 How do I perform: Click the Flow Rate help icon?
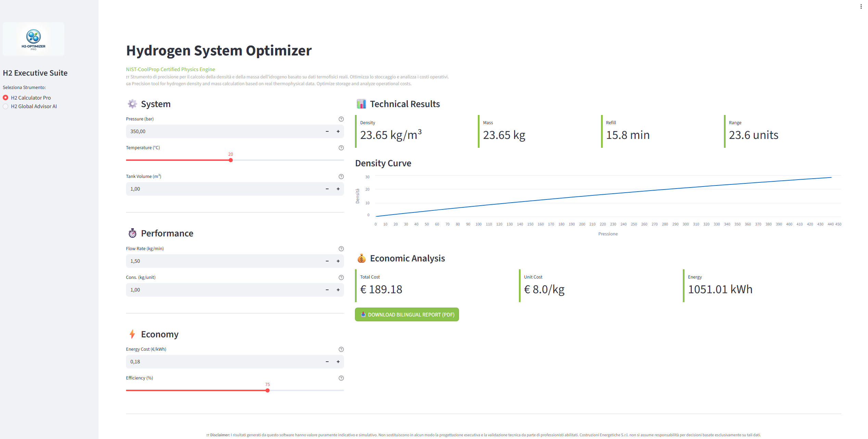click(341, 249)
